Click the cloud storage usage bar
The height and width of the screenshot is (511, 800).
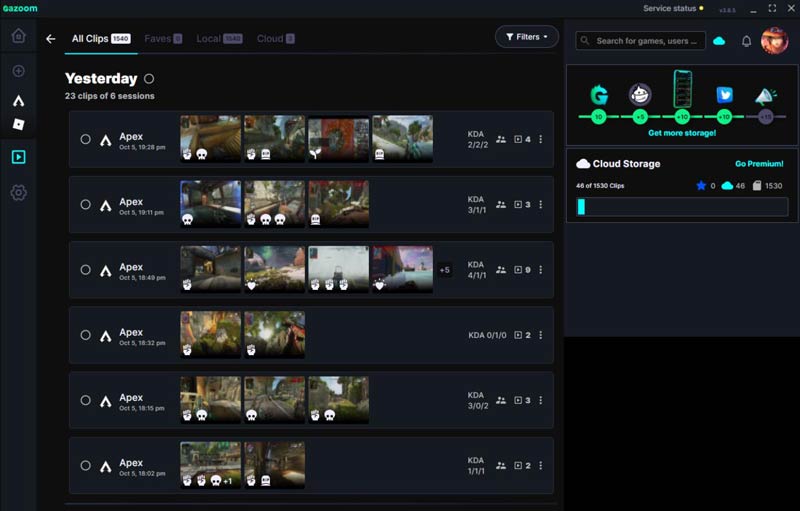(x=682, y=207)
